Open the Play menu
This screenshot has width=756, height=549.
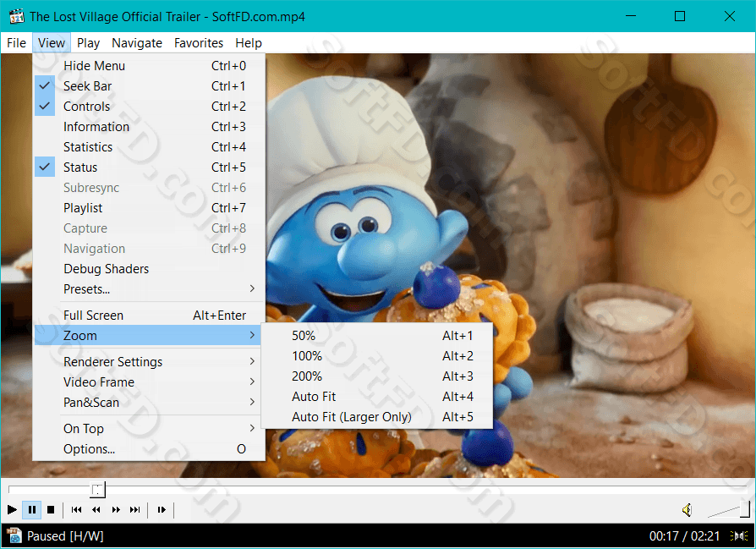88,43
